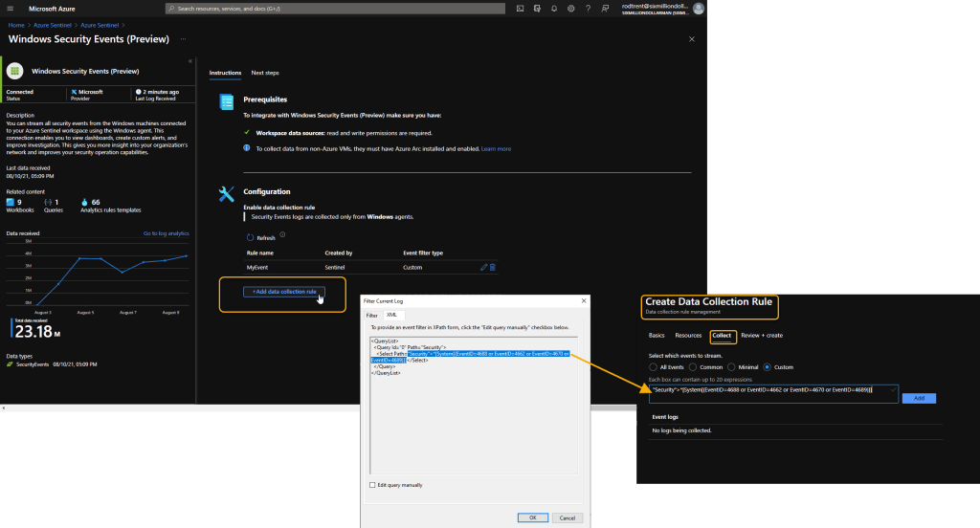Click the XML query text area
980x528 pixels.
(473, 405)
